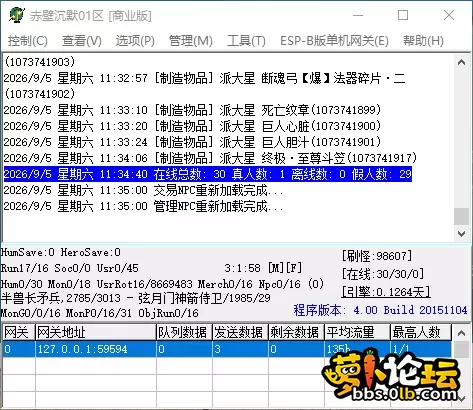The height and width of the screenshot is (410, 473).
Task: Click the Hum0/30 Mon0/18 UsrRot status line
Action: 162,284
